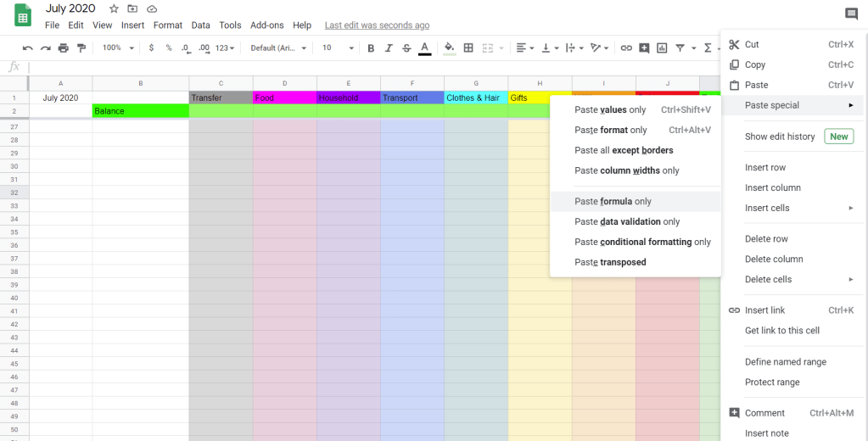Click the paint format roller icon
The image size is (868, 441).
click(81, 48)
